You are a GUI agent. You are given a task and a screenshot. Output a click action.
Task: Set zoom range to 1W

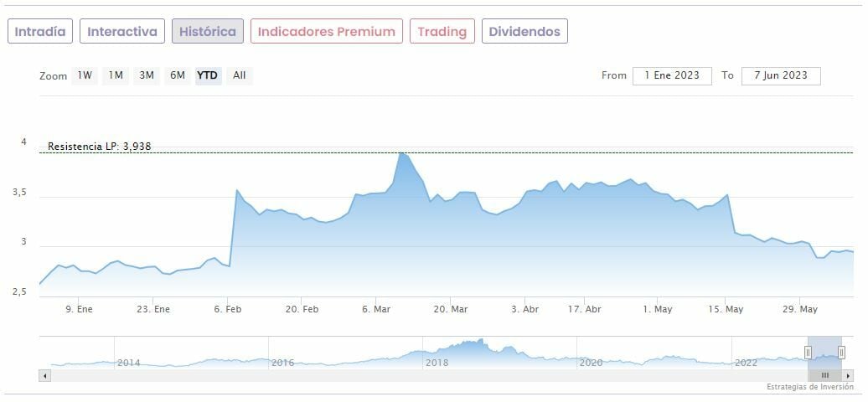point(85,75)
